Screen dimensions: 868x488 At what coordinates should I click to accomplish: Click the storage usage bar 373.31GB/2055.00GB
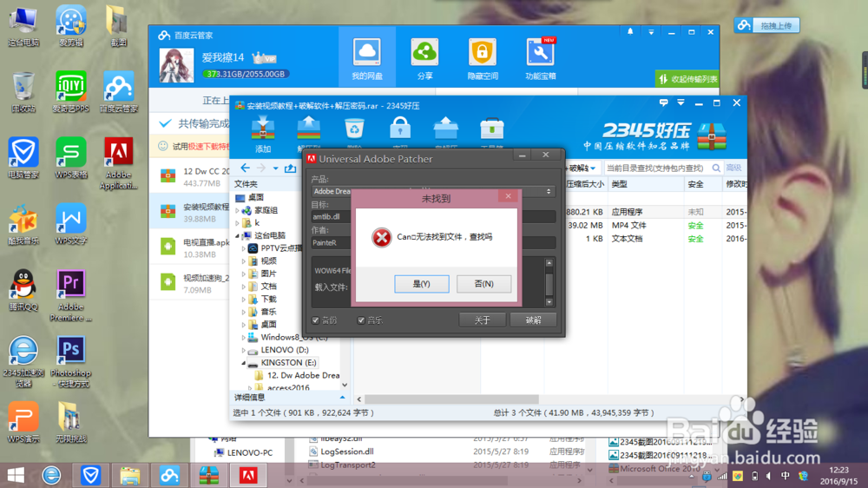(246, 74)
